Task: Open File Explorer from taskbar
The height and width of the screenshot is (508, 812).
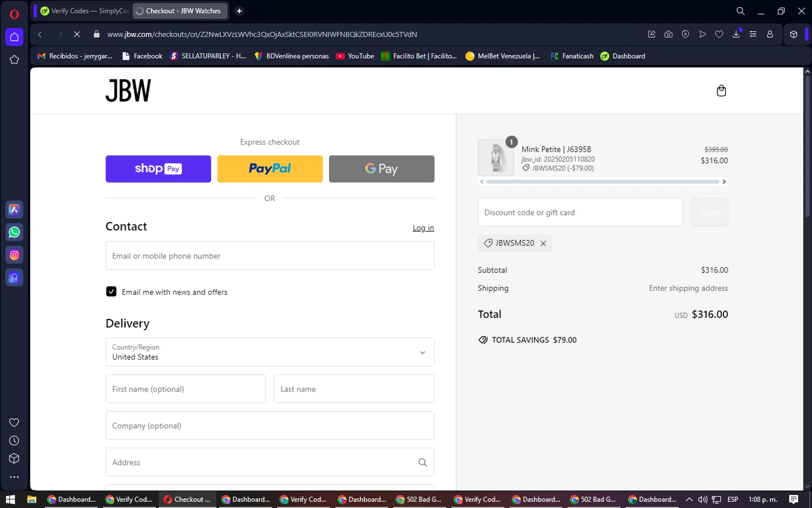Action: pos(32,499)
